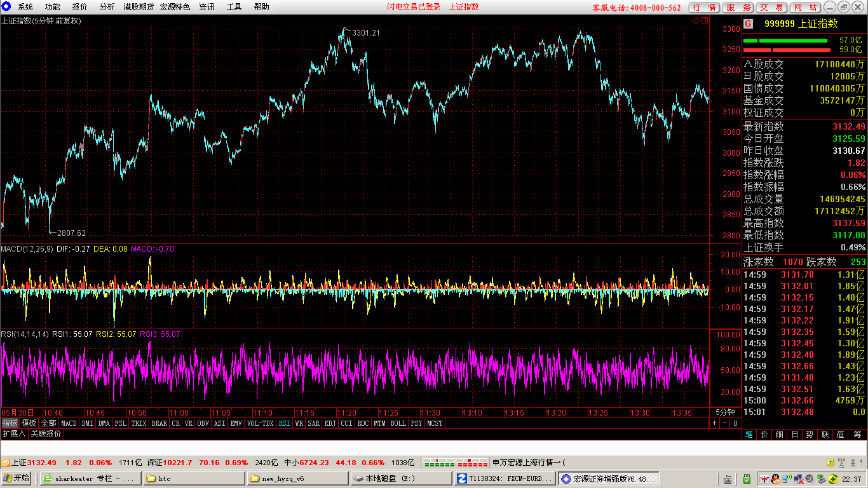The height and width of the screenshot is (488, 868).
Task: Open the 功能 menu
Action: [x=53, y=7]
